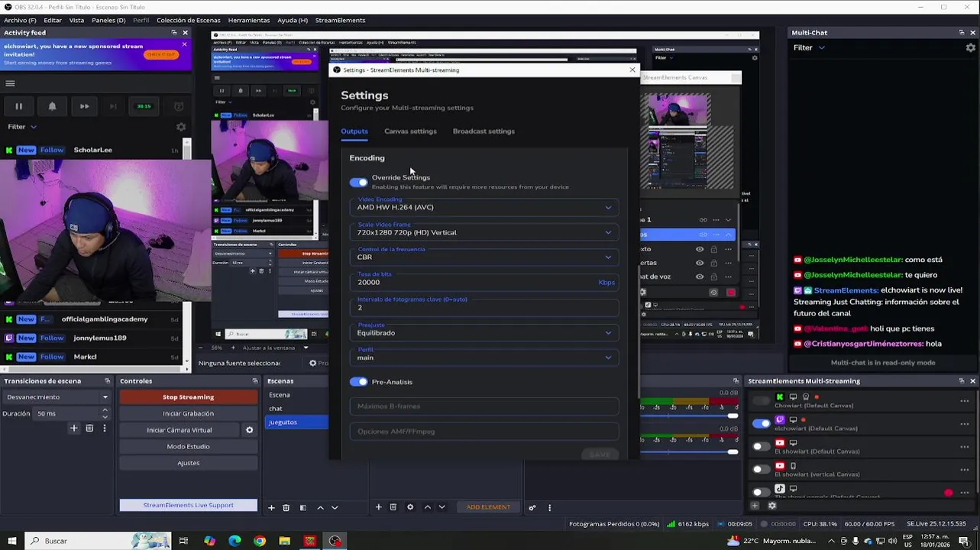Mute alerts using the bell icon

point(52,106)
